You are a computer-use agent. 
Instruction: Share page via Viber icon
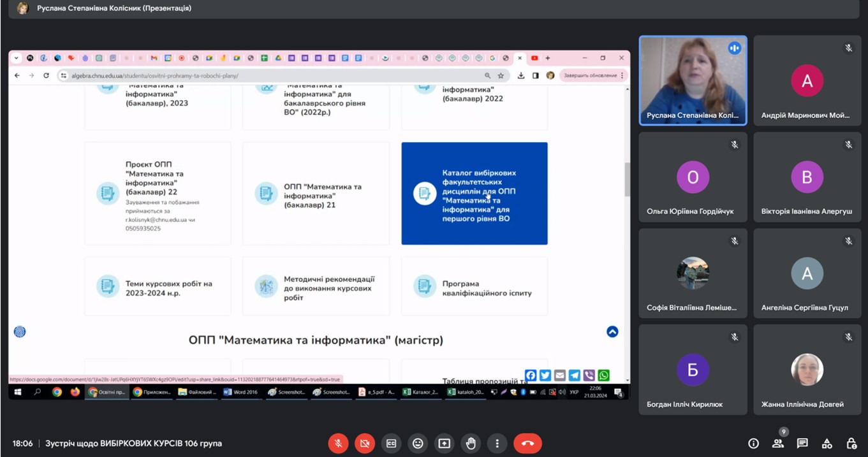click(x=589, y=375)
